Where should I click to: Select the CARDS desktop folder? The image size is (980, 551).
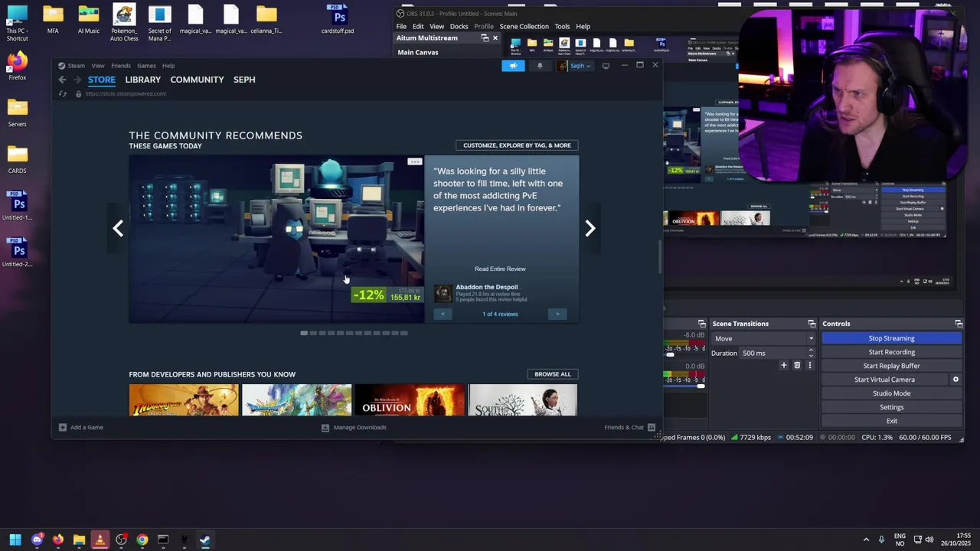(17, 159)
